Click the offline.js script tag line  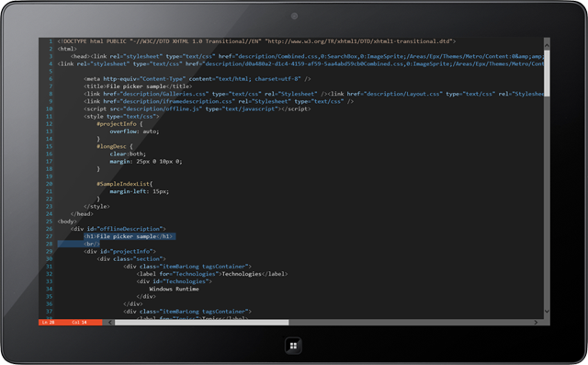tap(198, 108)
